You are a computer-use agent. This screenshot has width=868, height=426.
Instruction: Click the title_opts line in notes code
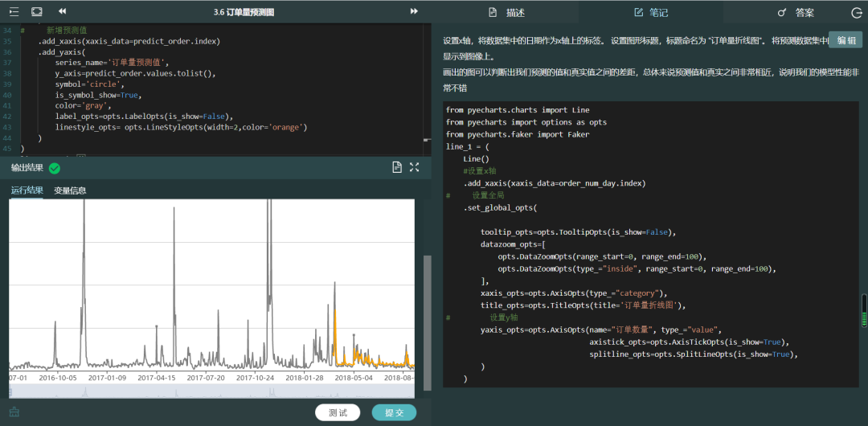(x=583, y=305)
